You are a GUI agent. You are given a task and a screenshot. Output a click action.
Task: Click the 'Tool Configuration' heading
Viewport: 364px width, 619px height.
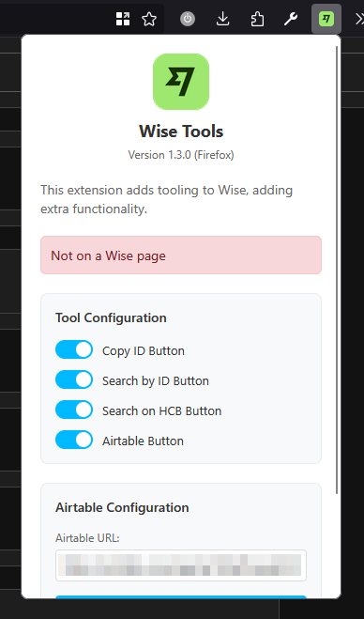click(x=111, y=317)
